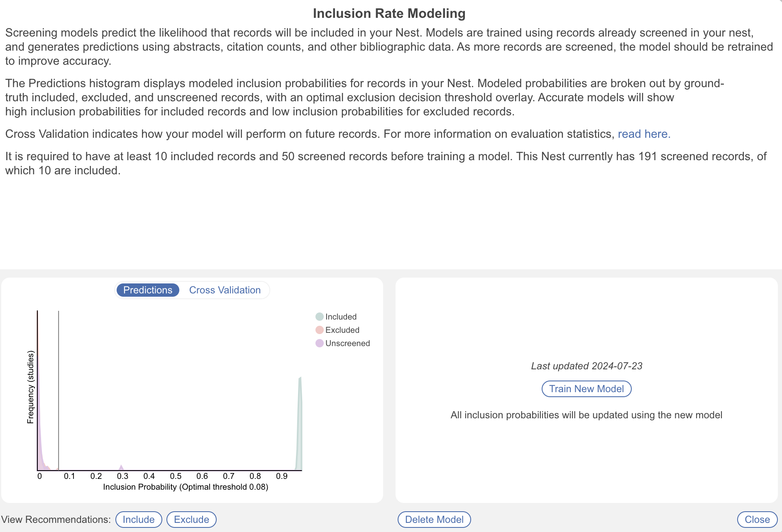The image size is (782, 532).
Task: Select the Predictions tab
Action: pos(148,290)
